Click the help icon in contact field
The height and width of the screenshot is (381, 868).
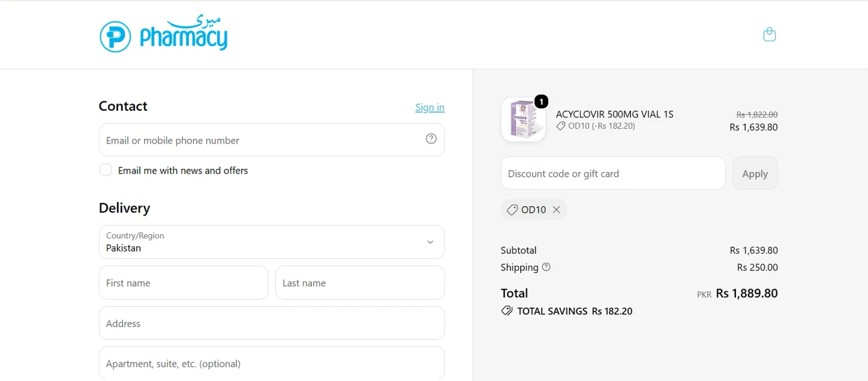click(431, 139)
